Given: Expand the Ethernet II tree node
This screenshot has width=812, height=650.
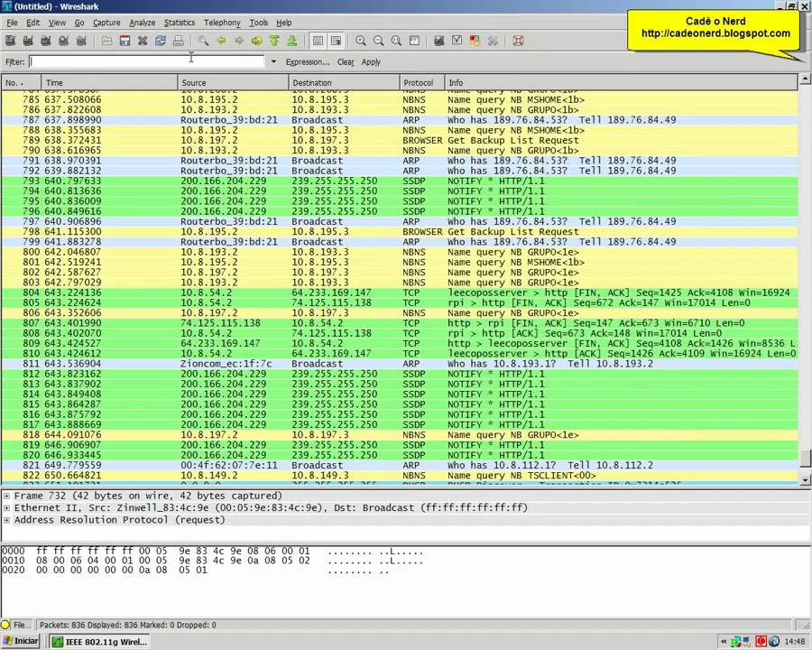Looking at the screenshot, I should point(6,508).
